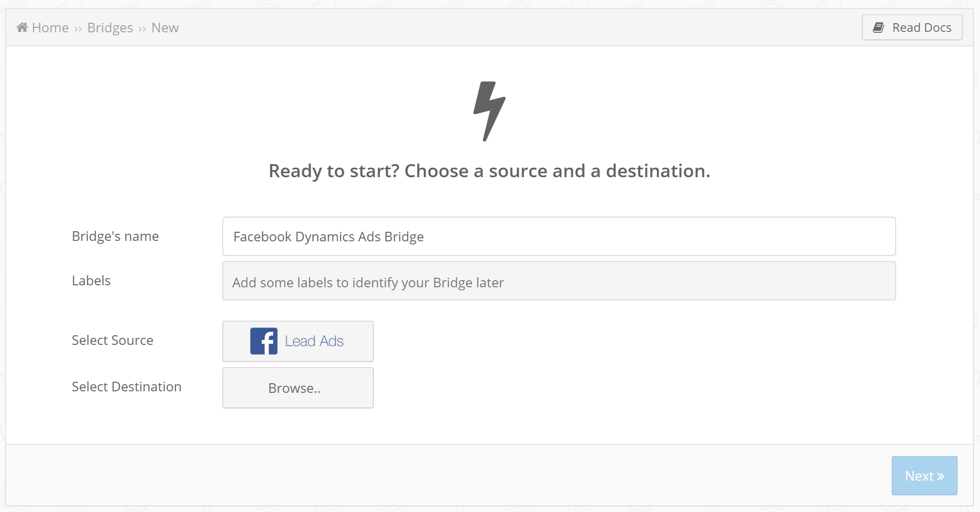Click the Bridge's name label
This screenshot has height=512, width=980.
tap(115, 236)
